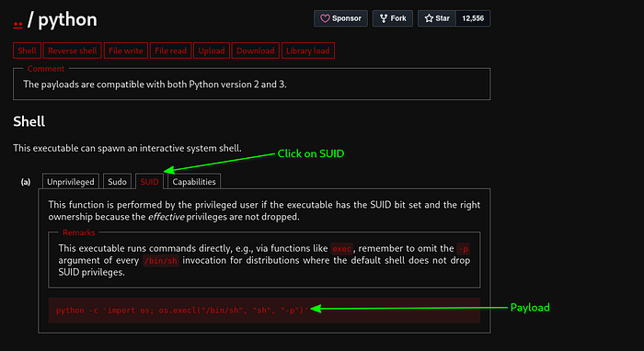Image resolution: width=644 pixels, height=351 pixels.
Task: Click the 'Comment' box label
Action: point(46,69)
